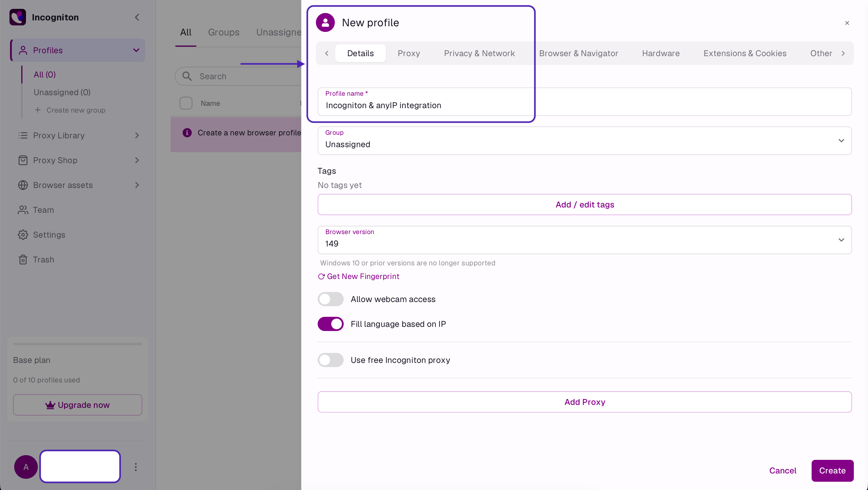
Task: Collapse the sidebar with the back chevron
Action: tap(137, 17)
